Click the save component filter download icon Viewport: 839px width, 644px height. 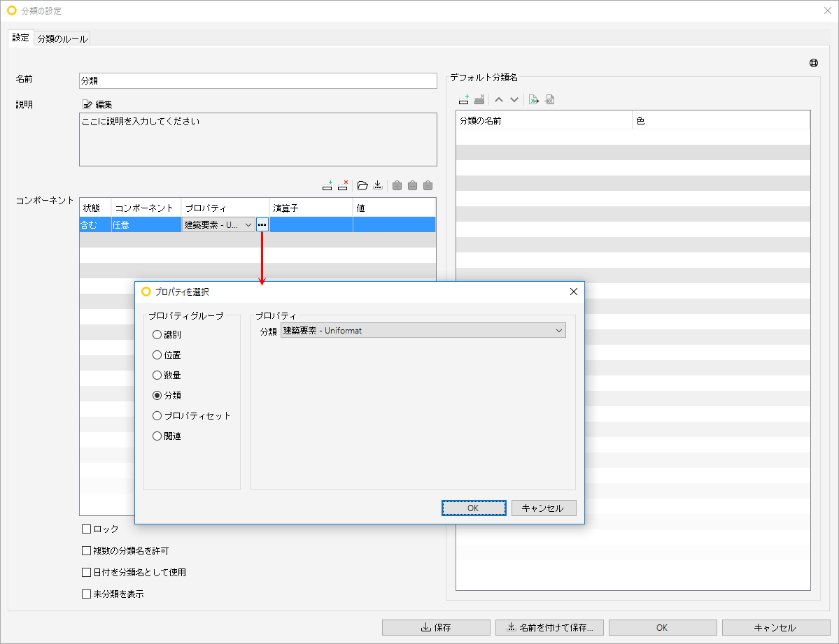[378, 185]
